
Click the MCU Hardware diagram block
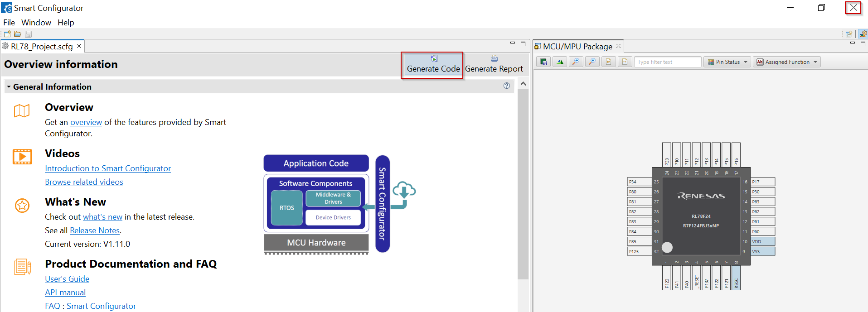316,243
